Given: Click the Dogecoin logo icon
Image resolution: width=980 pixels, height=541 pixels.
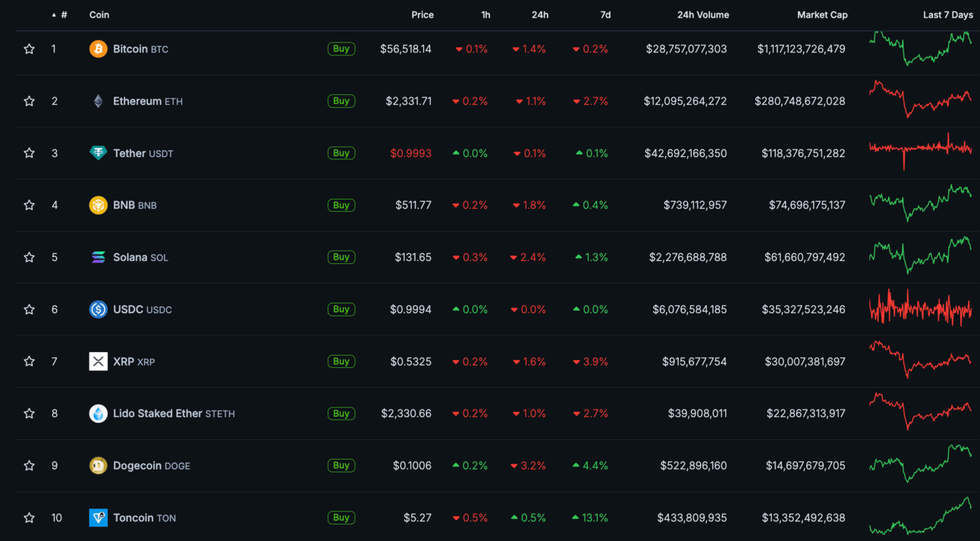Looking at the screenshot, I should click(98, 466).
